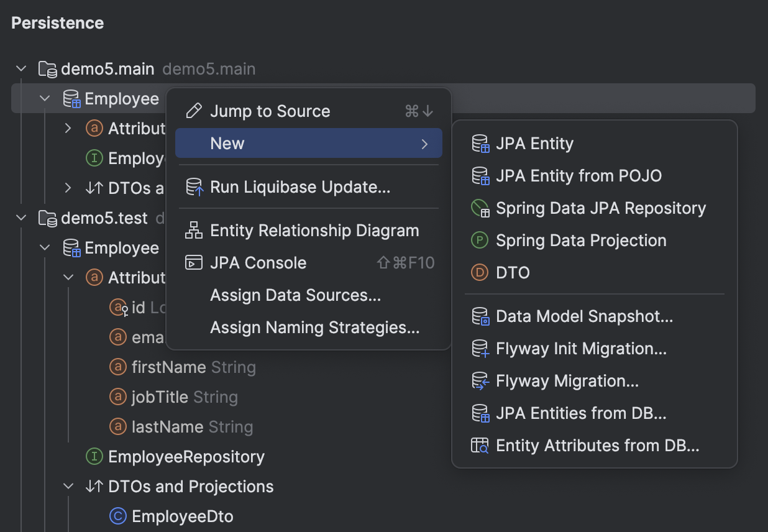Screen dimensions: 768x532
Task: Expand the DTOs and Projections node in demo5.main
Action: 67,188
